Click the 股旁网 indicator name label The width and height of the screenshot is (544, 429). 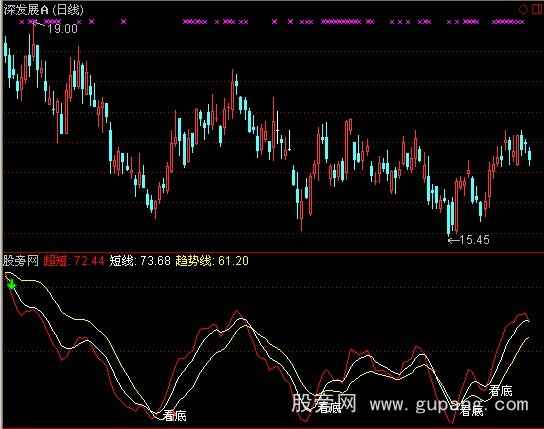point(21,260)
